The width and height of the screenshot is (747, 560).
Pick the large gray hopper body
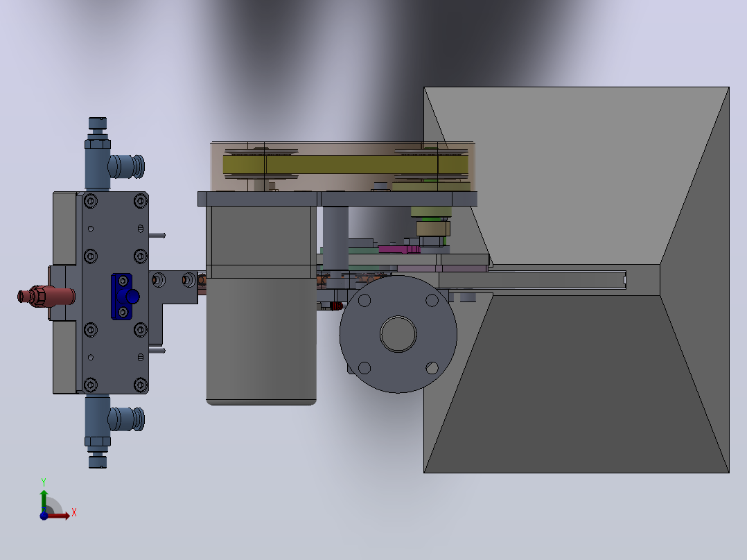click(x=577, y=280)
